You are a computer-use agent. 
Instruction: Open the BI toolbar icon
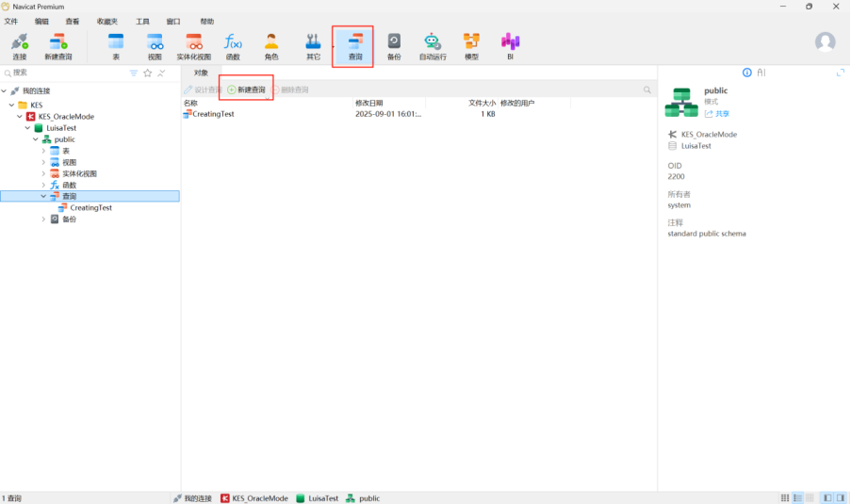tap(510, 45)
